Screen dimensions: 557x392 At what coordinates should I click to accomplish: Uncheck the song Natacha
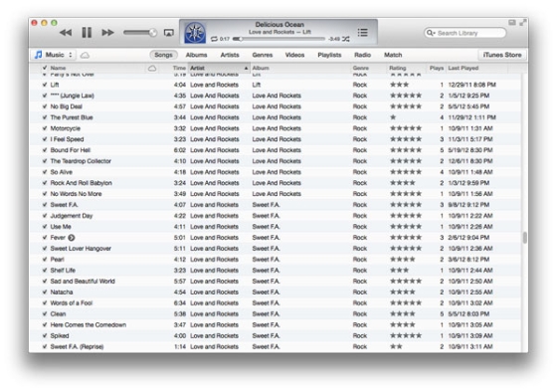point(45,293)
